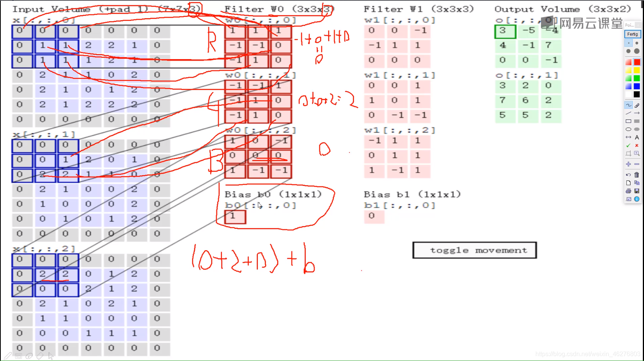
Task: Select the medium-large pen size dot
Action: tap(629, 51)
